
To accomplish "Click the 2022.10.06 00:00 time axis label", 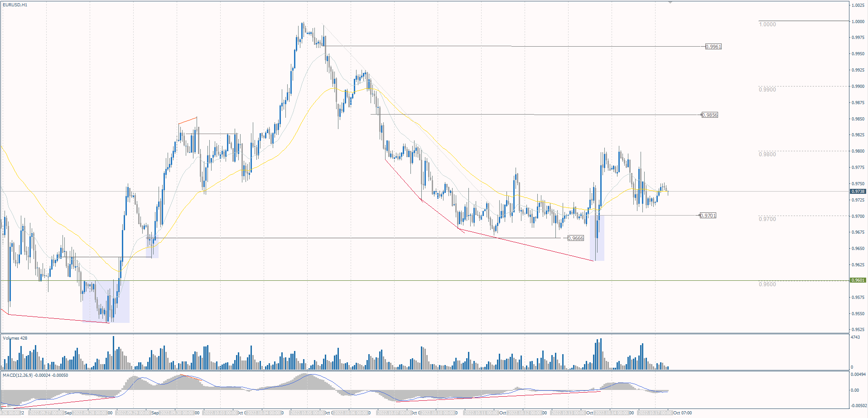I will pyautogui.click(x=352, y=413).
